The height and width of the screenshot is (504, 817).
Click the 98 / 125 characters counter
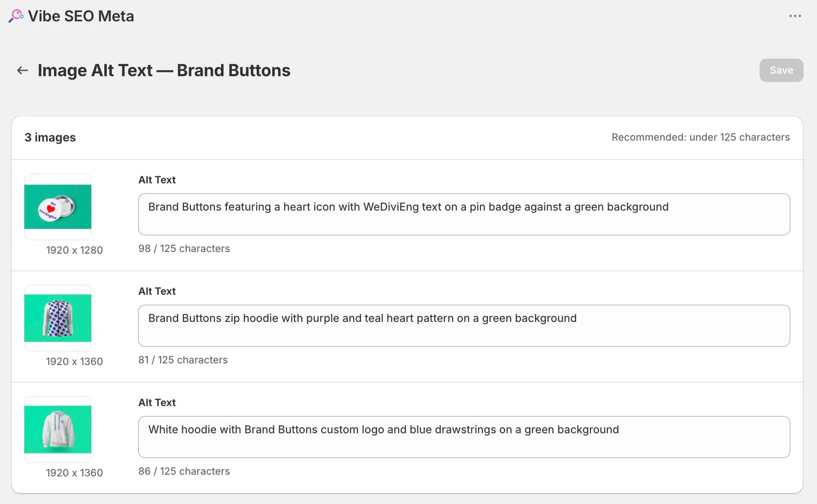pyautogui.click(x=184, y=248)
